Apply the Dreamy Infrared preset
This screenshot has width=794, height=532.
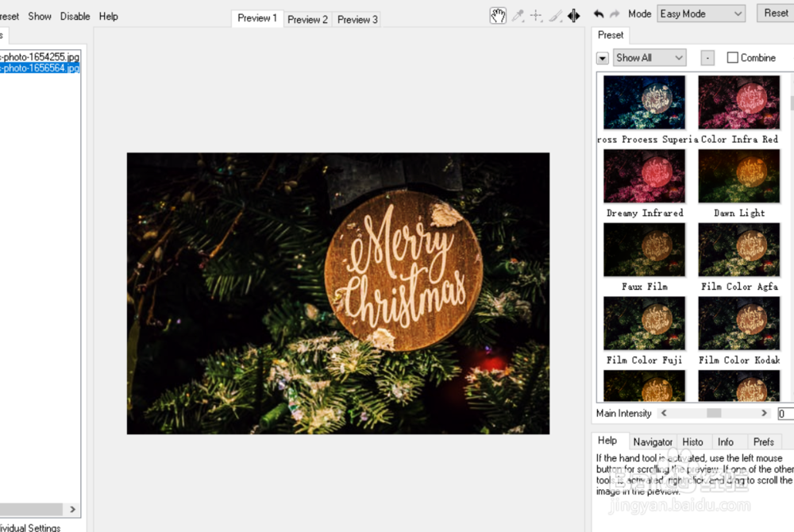pyautogui.click(x=644, y=175)
